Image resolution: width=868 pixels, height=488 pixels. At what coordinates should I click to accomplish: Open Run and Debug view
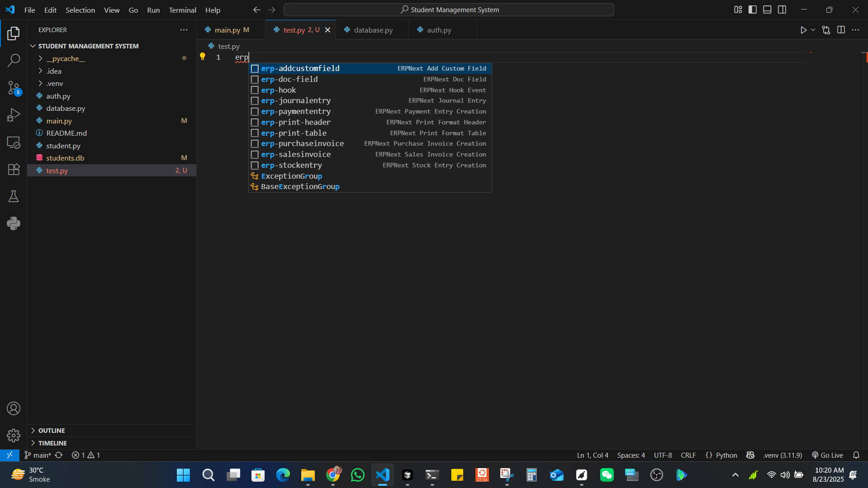click(x=14, y=115)
